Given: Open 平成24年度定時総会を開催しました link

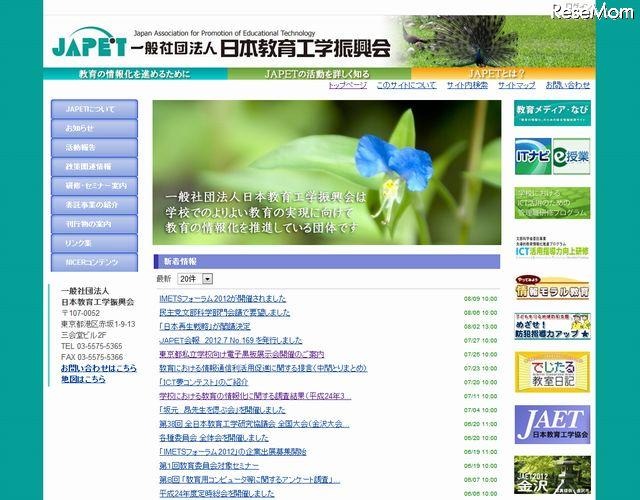Looking at the screenshot, I should point(217,493).
